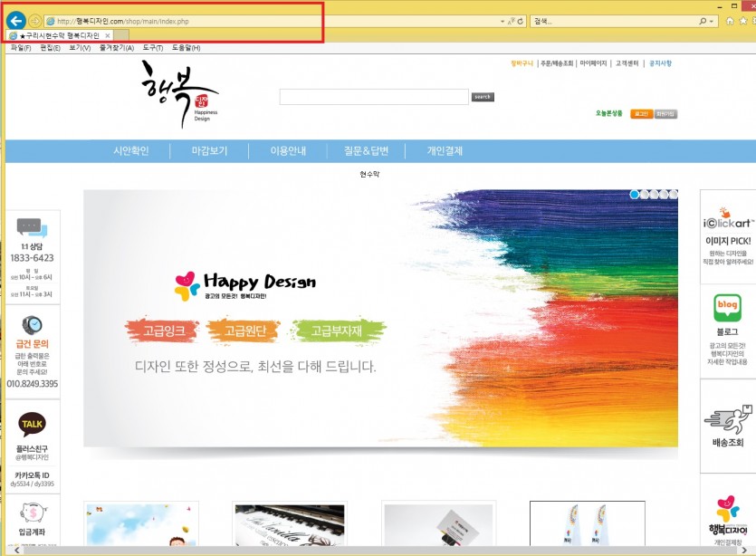Click the 급건 문의 clock icon
This screenshot has height=556, width=756.
pyautogui.click(x=33, y=323)
